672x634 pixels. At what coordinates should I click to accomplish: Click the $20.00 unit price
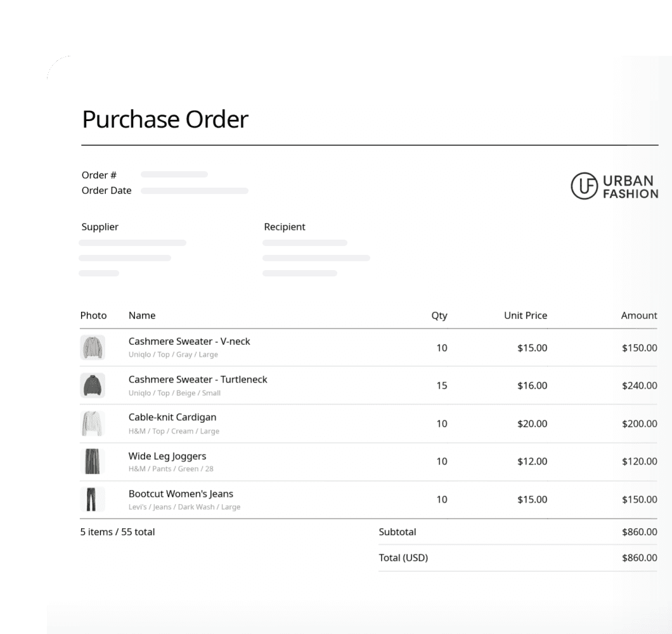point(533,424)
